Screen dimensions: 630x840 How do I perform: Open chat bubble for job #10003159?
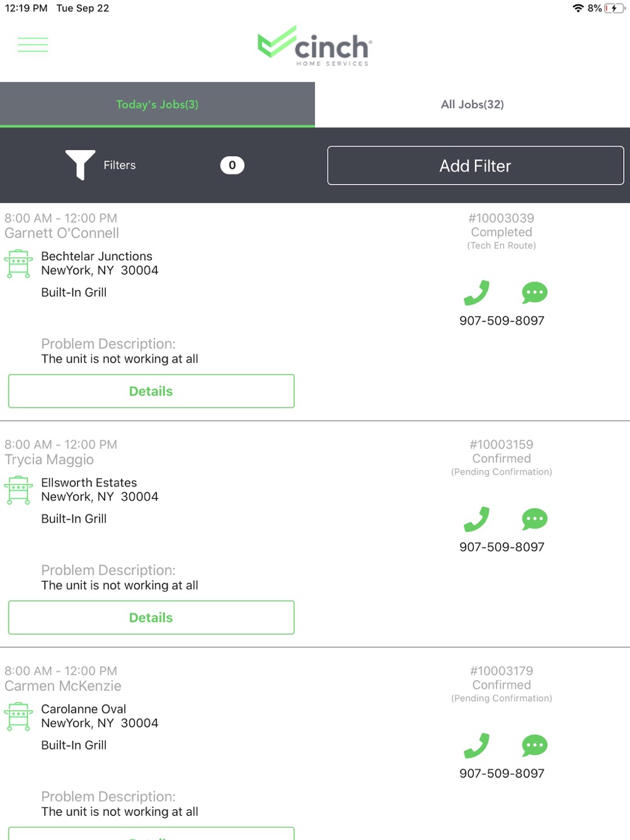(x=534, y=519)
